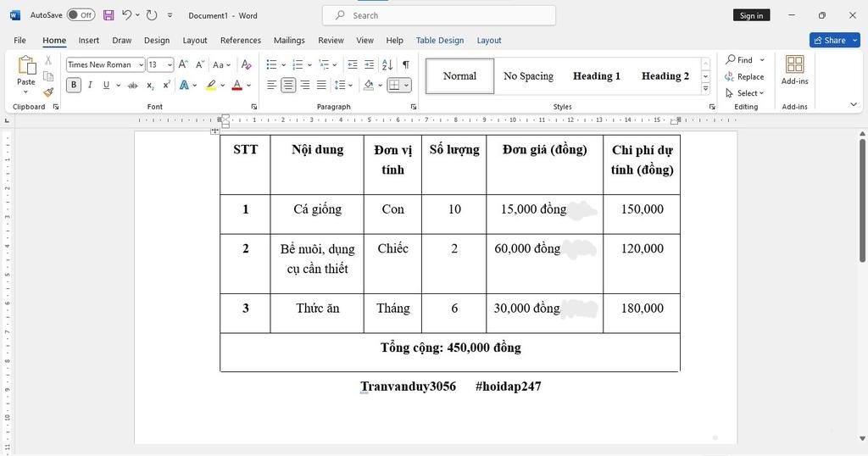Screen dimensions: 868x456
Task: Apply center alignment to paragraph
Action: coord(288,85)
